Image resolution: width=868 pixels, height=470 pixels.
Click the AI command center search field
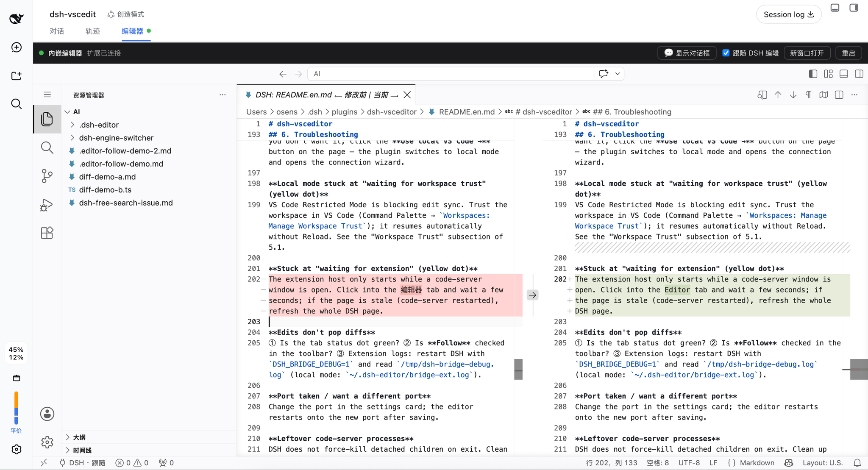pos(451,74)
